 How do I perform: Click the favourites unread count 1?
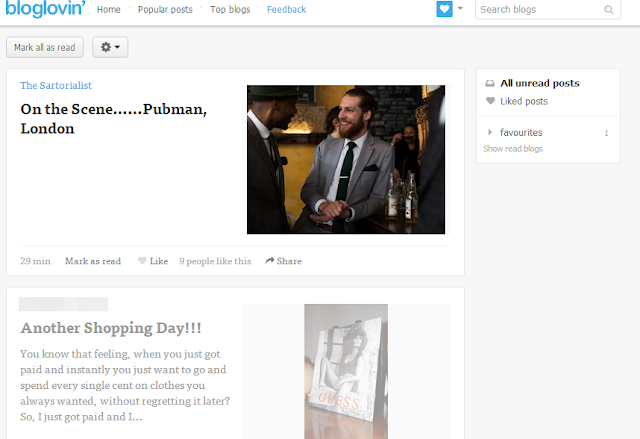tap(606, 133)
